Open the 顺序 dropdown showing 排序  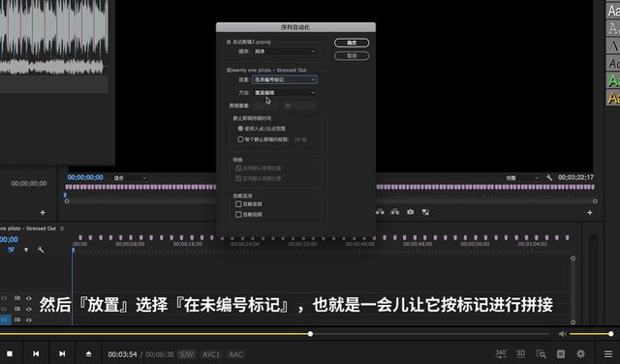point(284,51)
